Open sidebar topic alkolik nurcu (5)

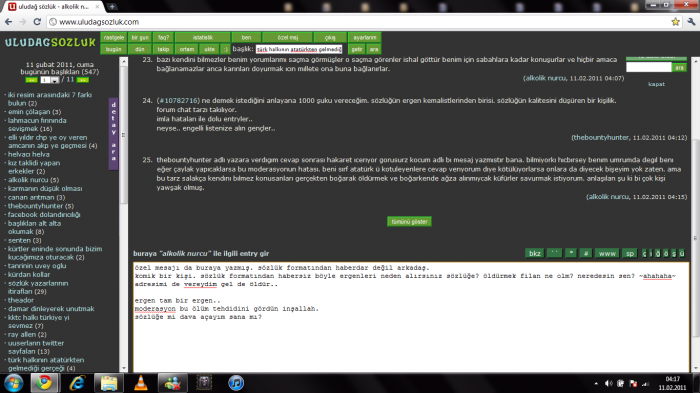[33, 180]
